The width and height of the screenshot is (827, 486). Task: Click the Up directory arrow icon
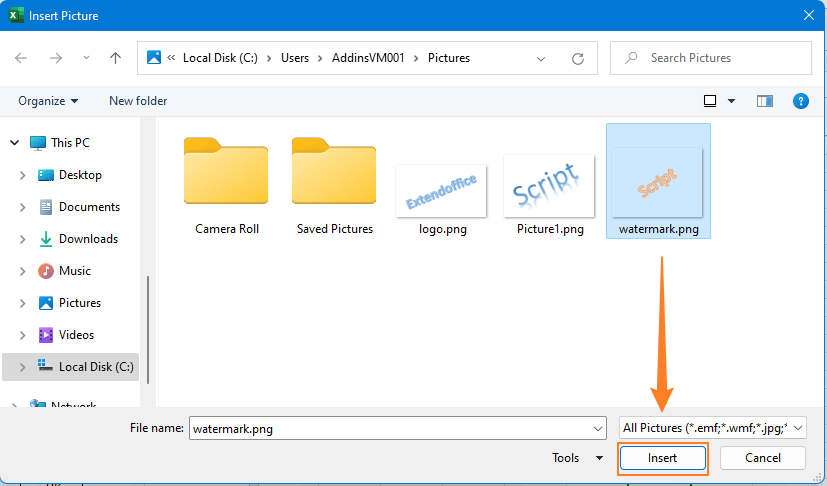point(115,58)
